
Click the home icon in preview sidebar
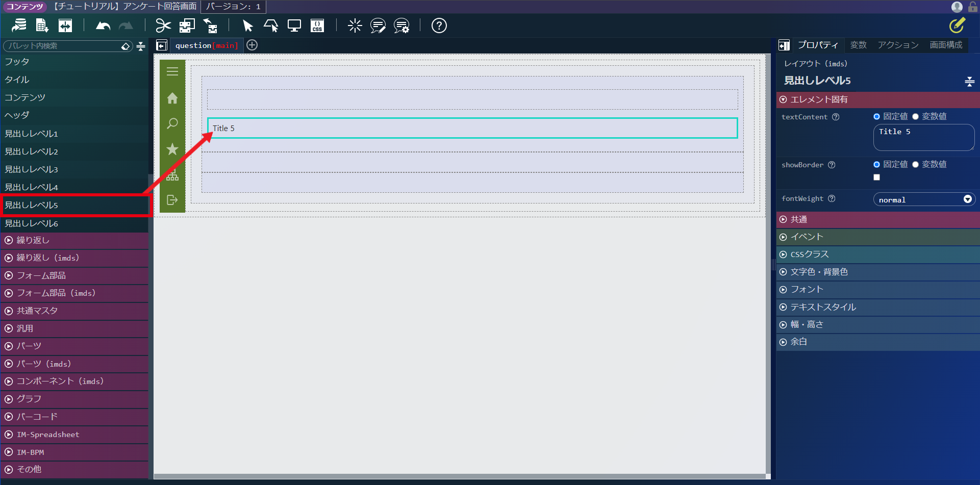tap(172, 98)
